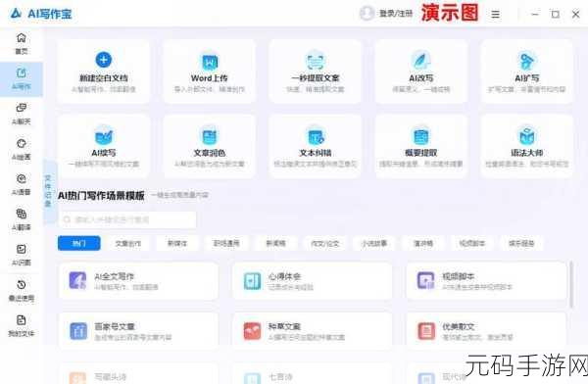Image resolution: width=588 pixels, height=384 pixels.
Task: Switch to the 演讲稿 category tab
Action: click(423, 243)
